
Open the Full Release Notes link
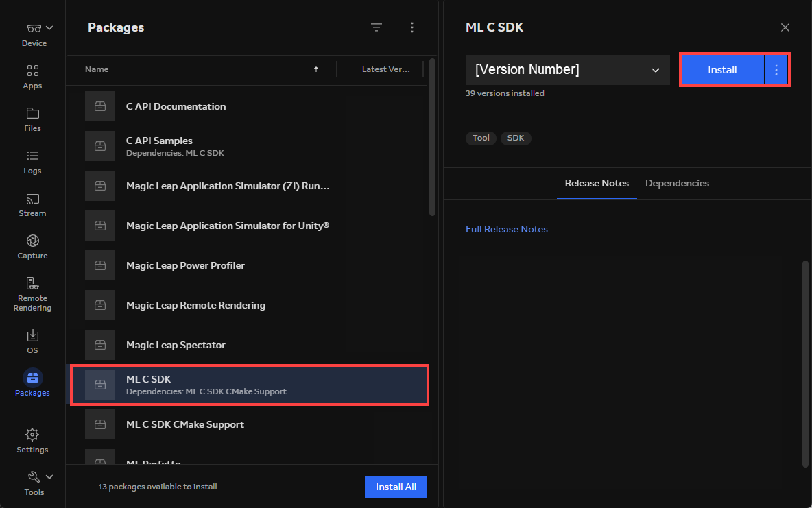pos(506,229)
